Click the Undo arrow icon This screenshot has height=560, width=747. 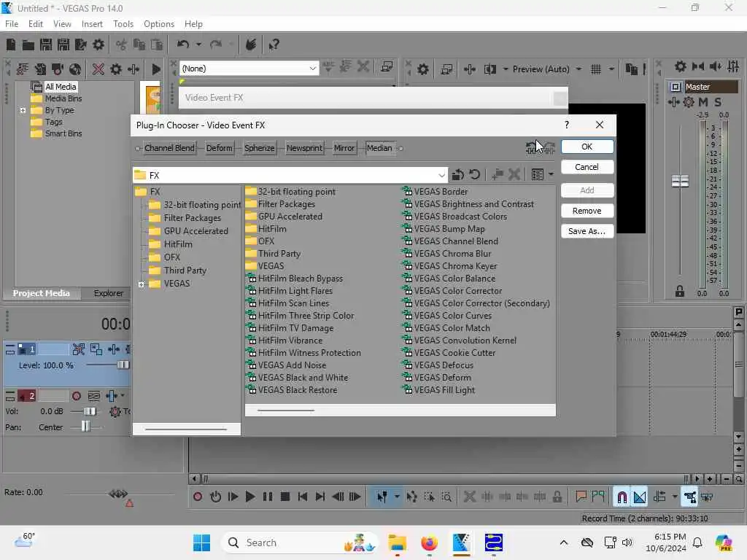183,44
